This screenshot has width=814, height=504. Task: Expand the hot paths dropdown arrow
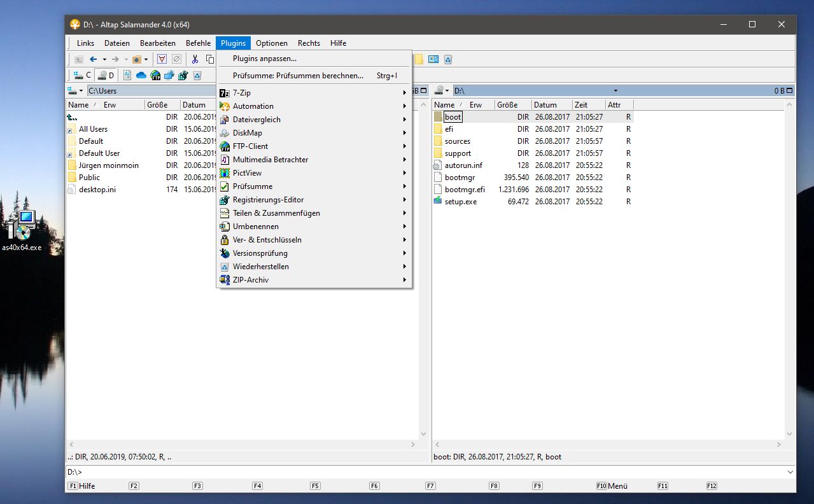[146, 59]
